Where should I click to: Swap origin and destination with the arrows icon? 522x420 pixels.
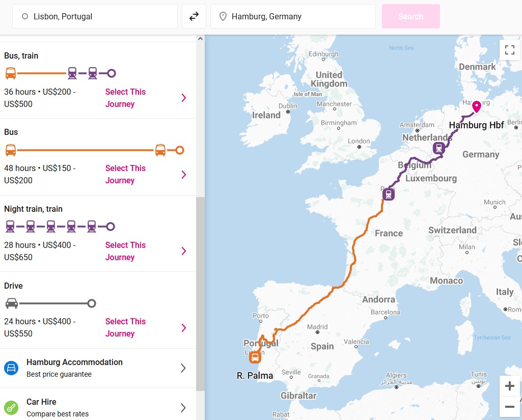tap(194, 16)
